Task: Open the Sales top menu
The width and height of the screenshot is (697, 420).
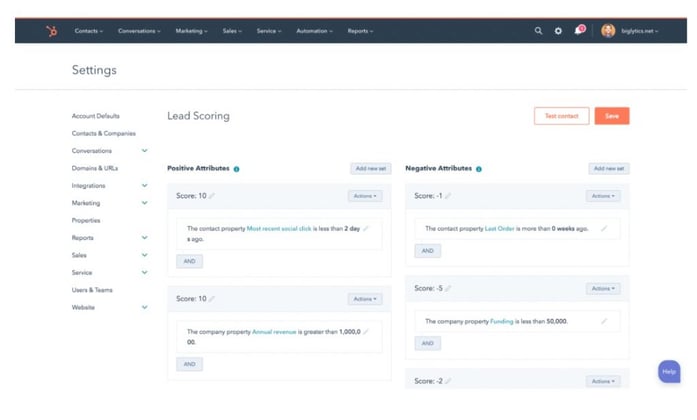Action: (232, 31)
